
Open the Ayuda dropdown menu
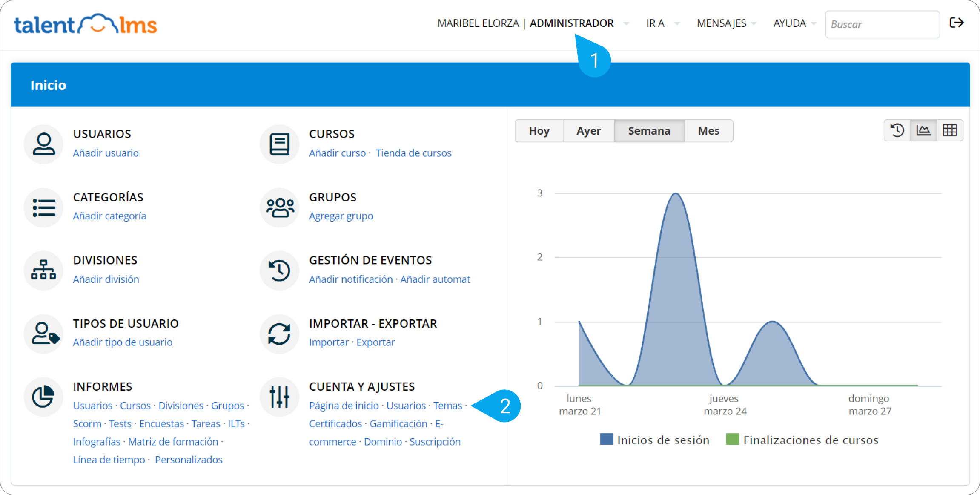pos(794,23)
